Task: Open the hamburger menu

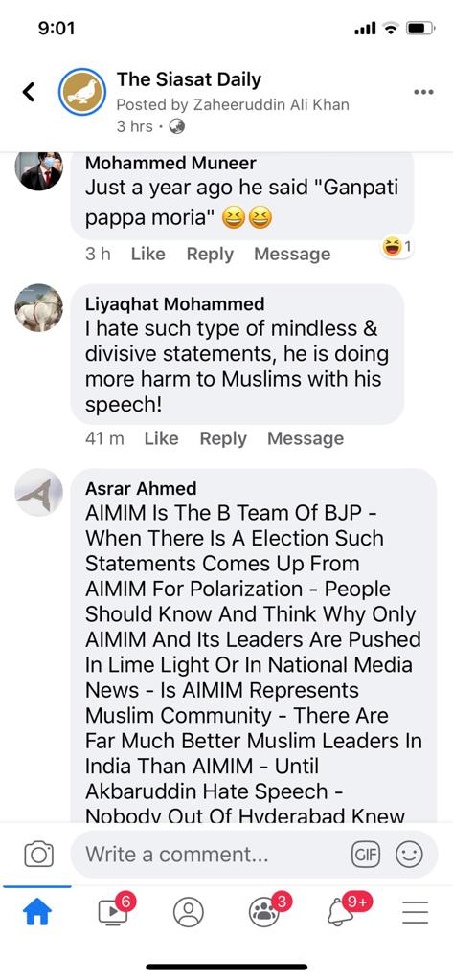Action: tap(415, 913)
